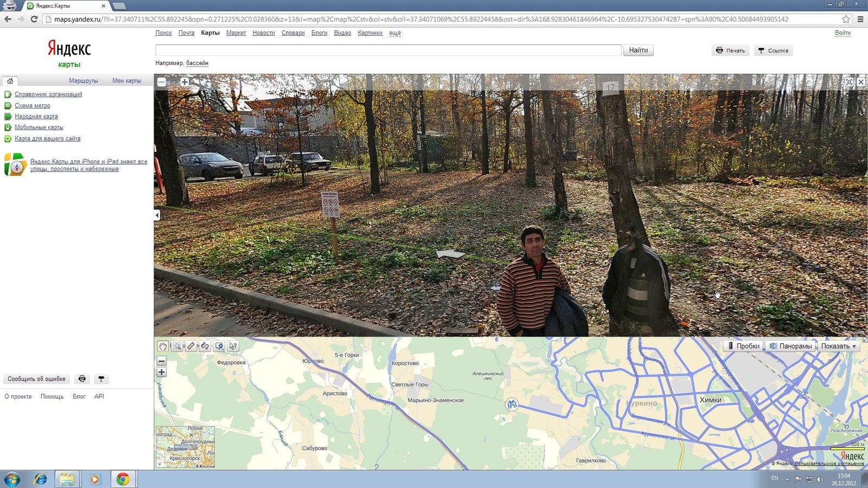Click the Yandex Maps iPhone app icon
This screenshot has width=868, height=488.
click(x=15, y=165)
